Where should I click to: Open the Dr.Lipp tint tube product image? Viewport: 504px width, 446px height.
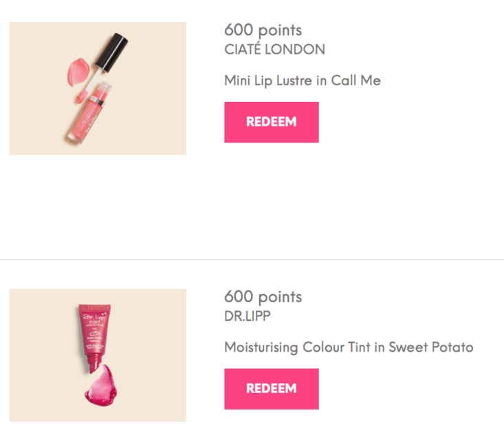[x=98, y=355]
